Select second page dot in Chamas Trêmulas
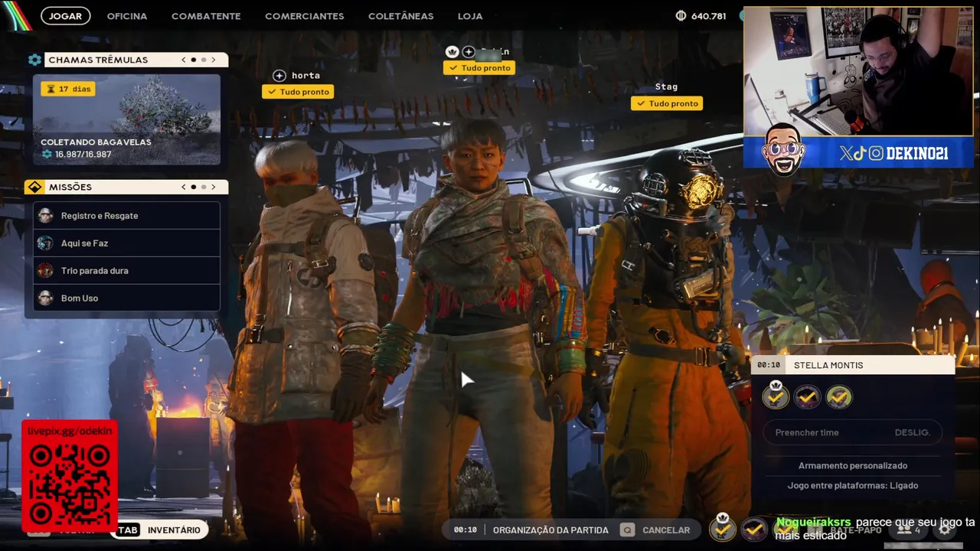 204,60
